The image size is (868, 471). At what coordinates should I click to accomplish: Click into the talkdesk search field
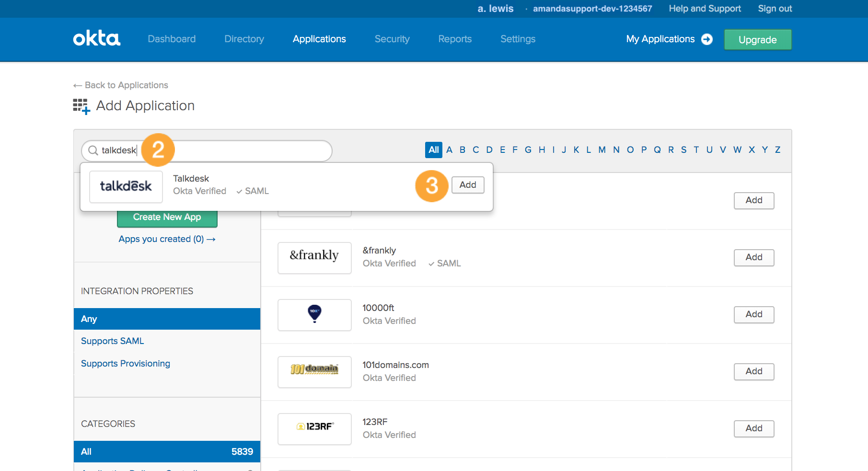pos(207,150)
